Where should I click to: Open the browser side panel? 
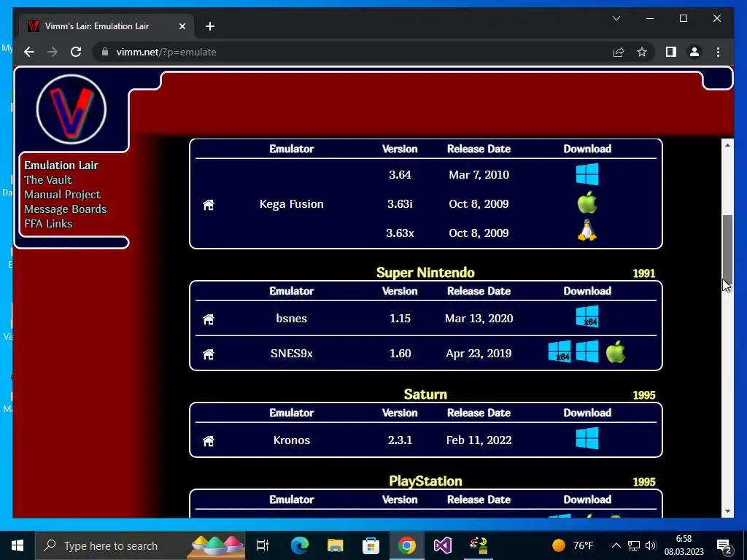(x=671, y=52)
